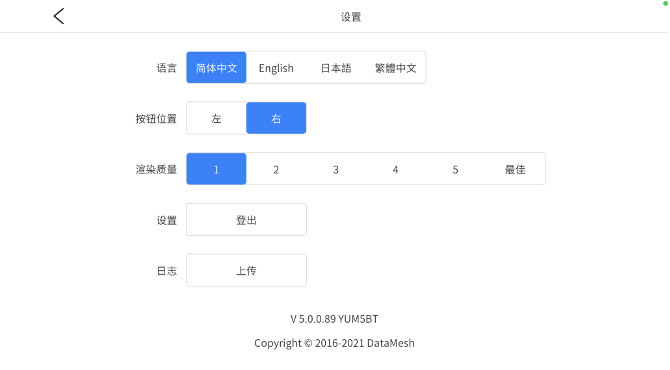Select 日本語 language option
The image size is (670, 370).
(x=336, y=68)
